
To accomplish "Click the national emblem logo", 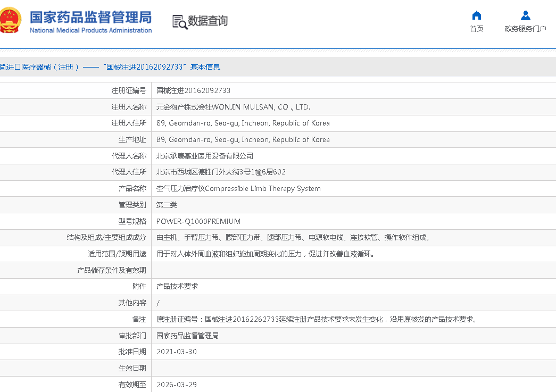I will tap(10, 20).
